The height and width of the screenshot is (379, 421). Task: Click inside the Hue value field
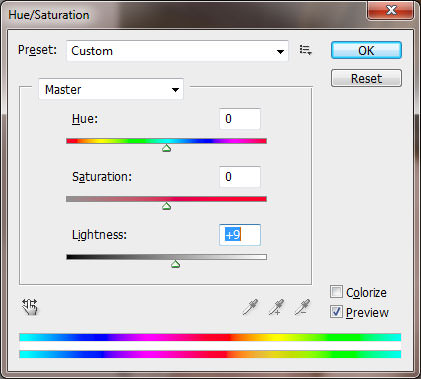[240, 119]
